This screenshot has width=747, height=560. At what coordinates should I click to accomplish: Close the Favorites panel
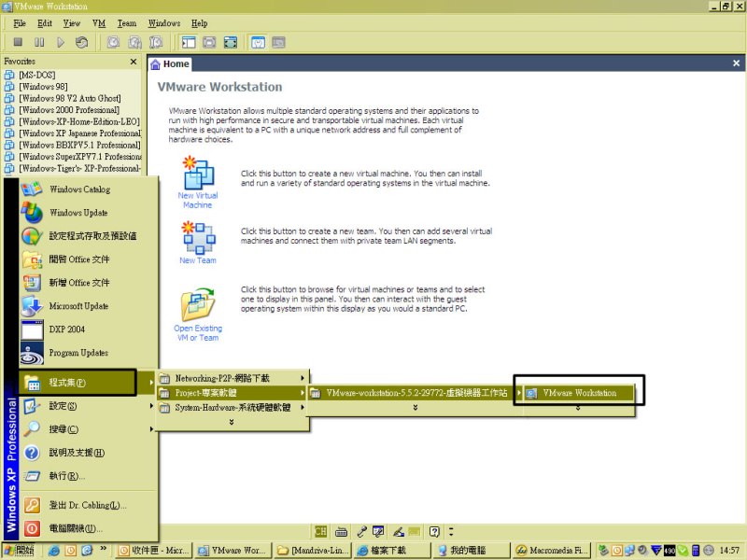(x=134, y=62)
